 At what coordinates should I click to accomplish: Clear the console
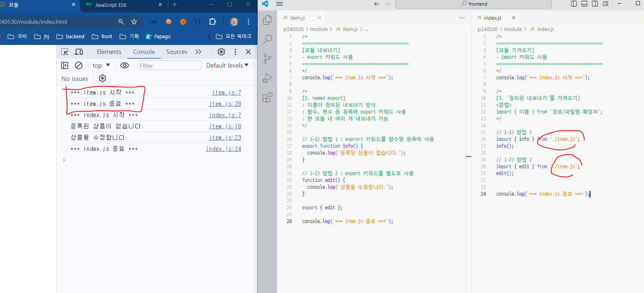click(x=79, y=66)
